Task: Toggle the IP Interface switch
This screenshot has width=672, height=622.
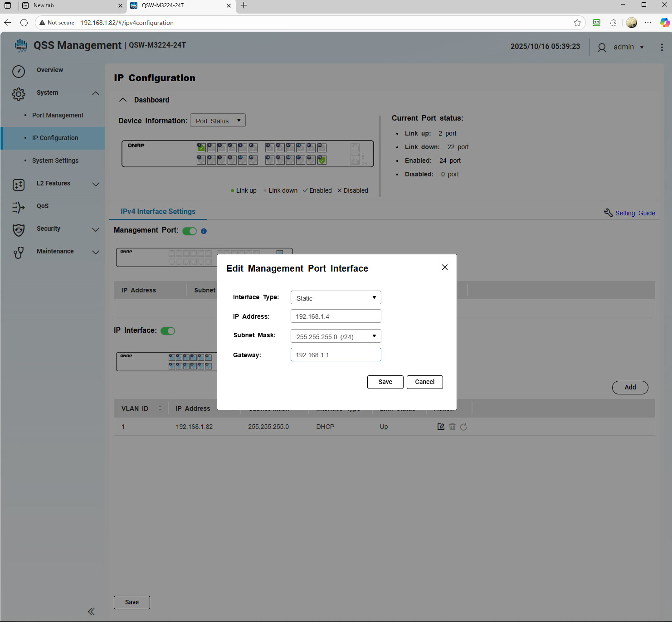Action: [168, 331]
